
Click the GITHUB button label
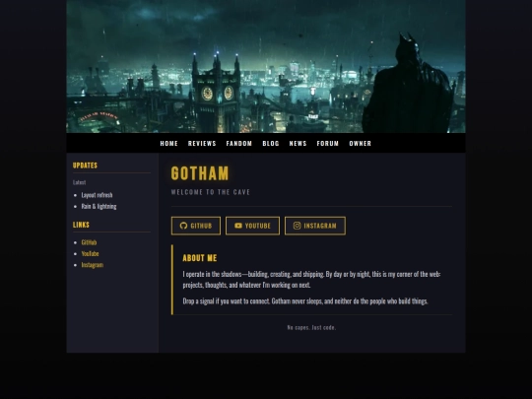tap(201, 226)
